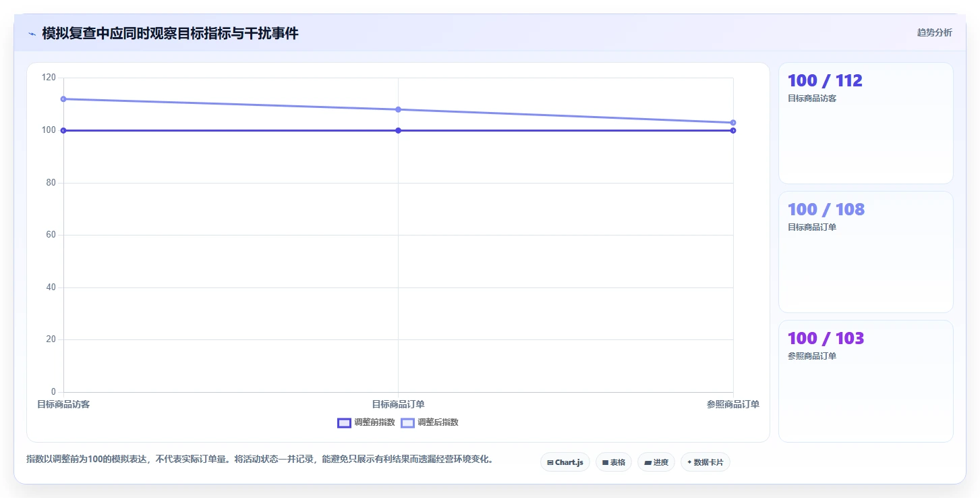Click the Chart.js chip
Viewport: 980px width, 498px height.
565,462
